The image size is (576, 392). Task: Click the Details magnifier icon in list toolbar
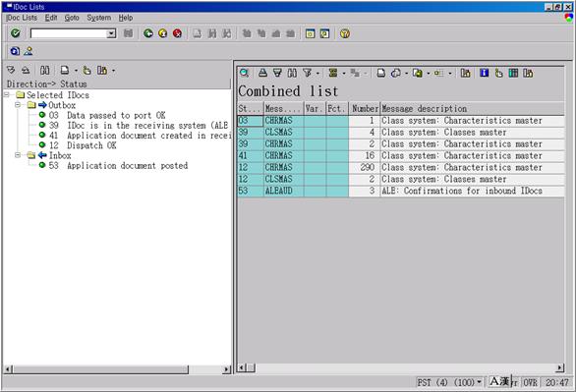tap(244, 73)
